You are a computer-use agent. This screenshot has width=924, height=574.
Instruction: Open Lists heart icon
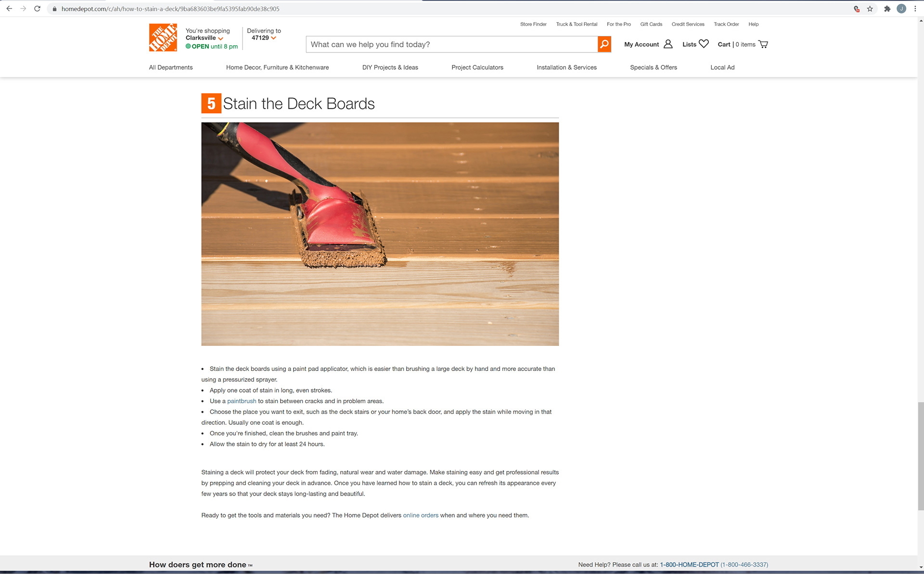coord(704,44)
